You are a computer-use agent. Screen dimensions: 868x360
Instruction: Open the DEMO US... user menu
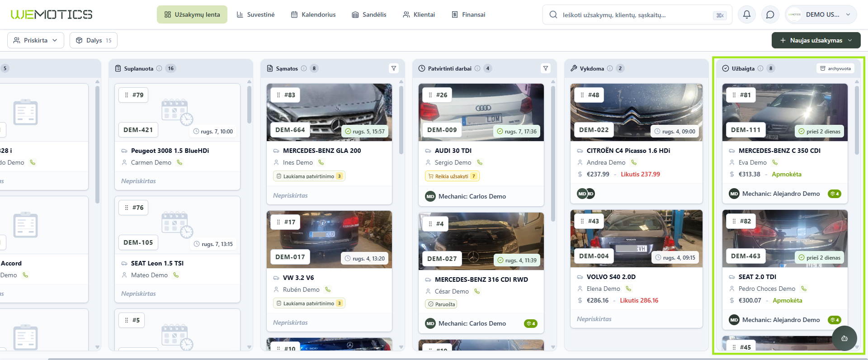821,14
